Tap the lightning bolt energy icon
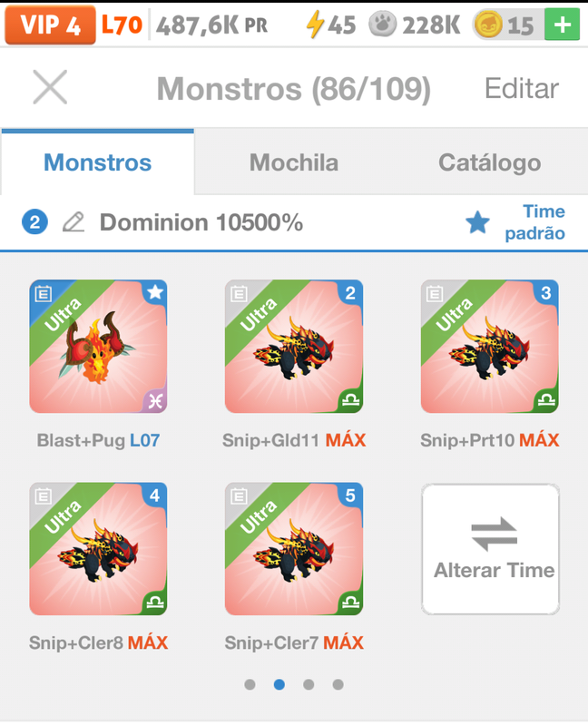 315,25
